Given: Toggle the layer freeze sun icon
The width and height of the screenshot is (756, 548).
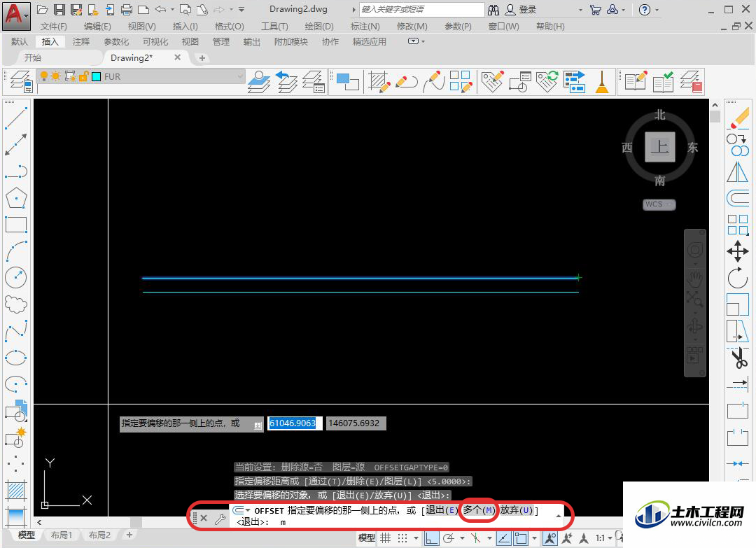Looking at the screenshot, I should (56, 76).
